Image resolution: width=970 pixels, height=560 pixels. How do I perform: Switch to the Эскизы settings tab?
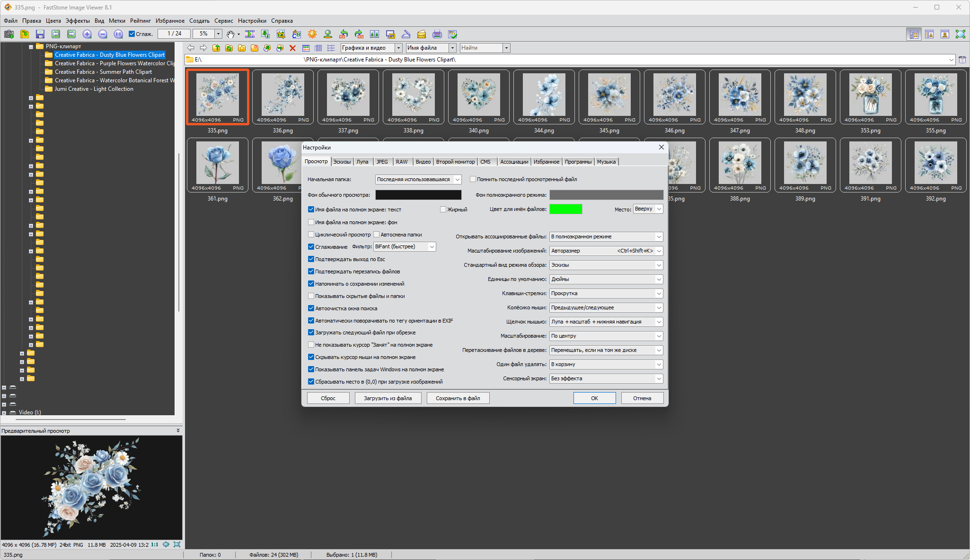point(342,162)
